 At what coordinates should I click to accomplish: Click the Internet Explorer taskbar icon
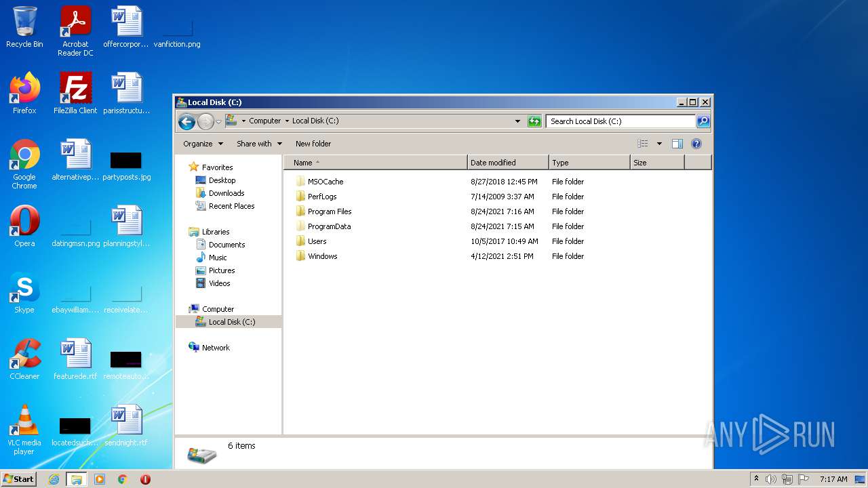[x=54, y=479]
